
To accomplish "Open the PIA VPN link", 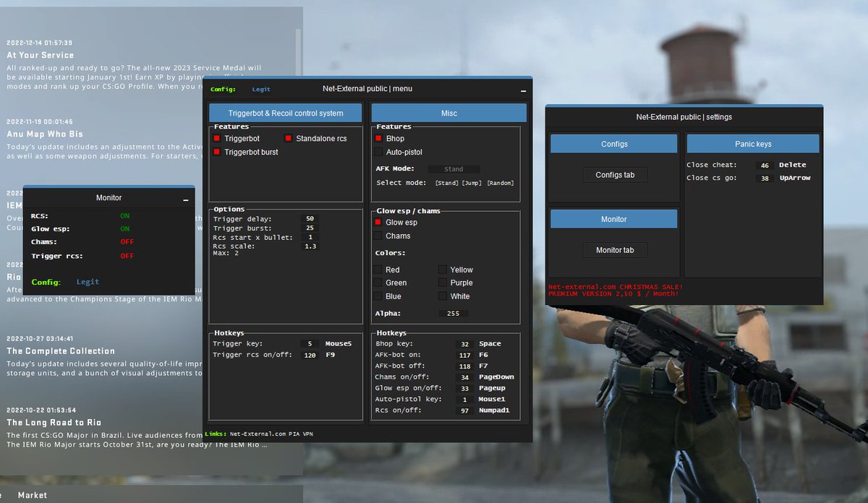I will pyautogui.click(x=302, y=434).
